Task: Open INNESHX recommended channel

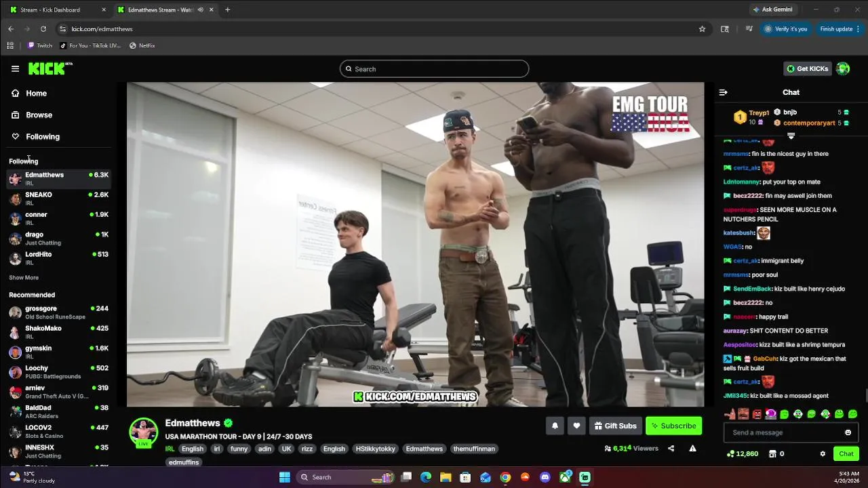Action: point(58,451)
